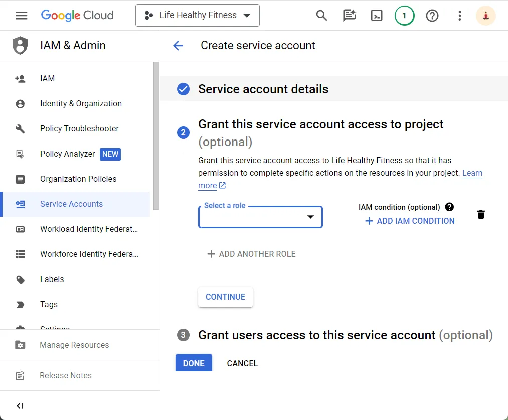
Task: Show IAM condition help tooltip icon
Action: 449,207
